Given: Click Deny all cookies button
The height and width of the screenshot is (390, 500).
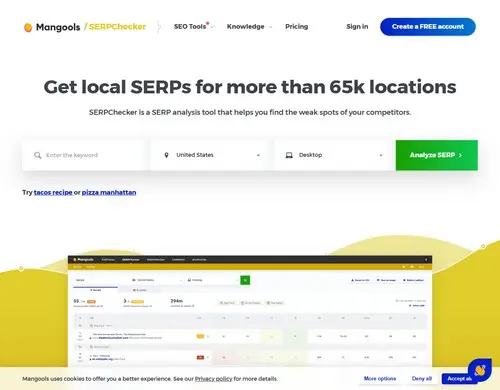Looking at the screenshot, I should pyautogui.click(x=422, y=379).
